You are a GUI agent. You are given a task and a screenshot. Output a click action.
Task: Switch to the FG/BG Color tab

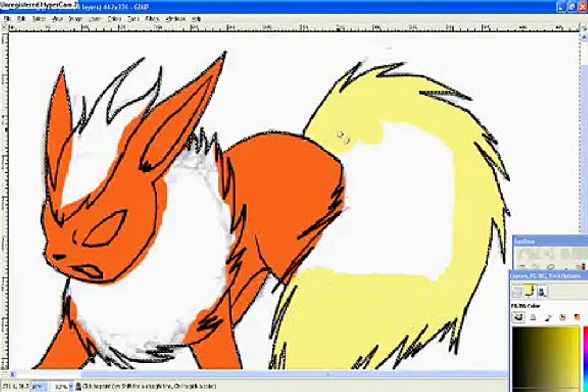click(x=529, y=291)
